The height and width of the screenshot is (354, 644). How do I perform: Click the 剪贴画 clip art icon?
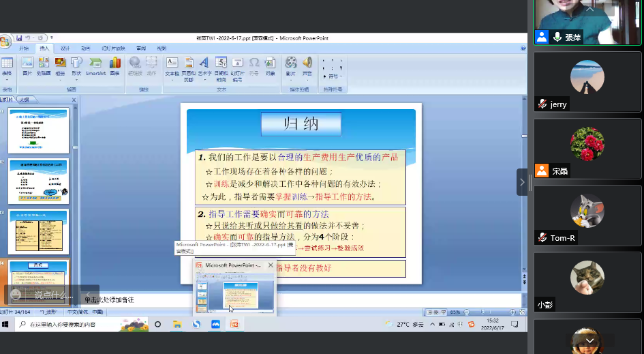[x=44, y=65]
